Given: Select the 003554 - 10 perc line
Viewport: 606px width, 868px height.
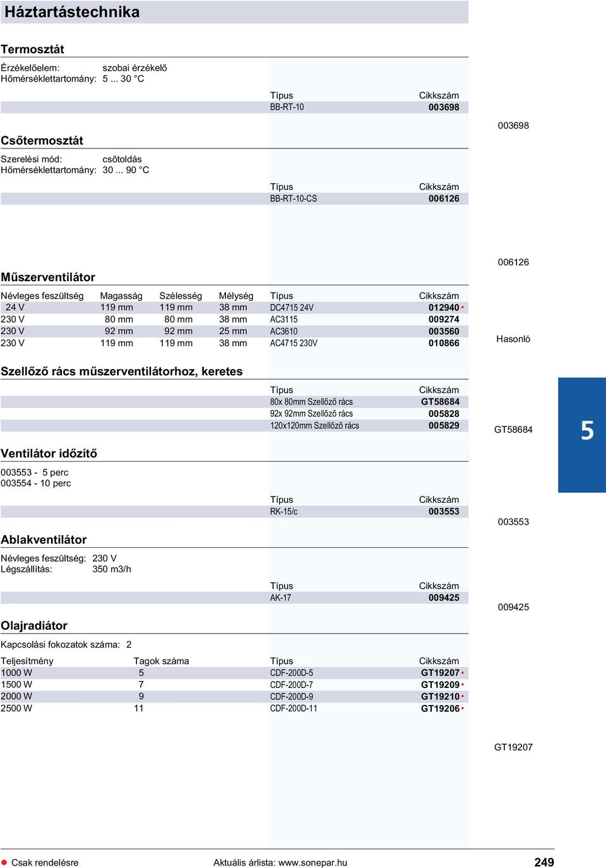Looking at the screenshot, I should (36, 483).
